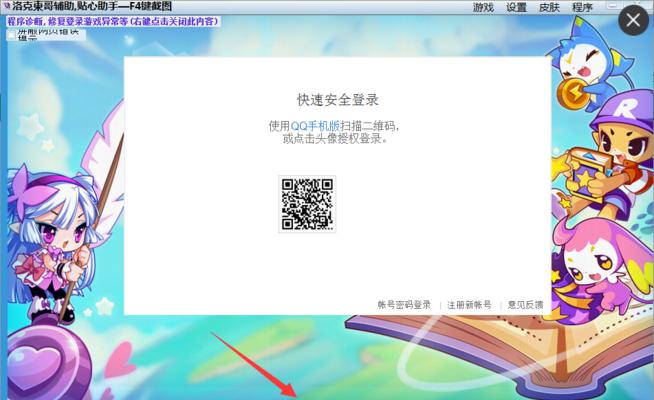This screenshot has width=654, height=400.
Task: Click the 快速安全登录 heading
Action: (x=338, y=100)
